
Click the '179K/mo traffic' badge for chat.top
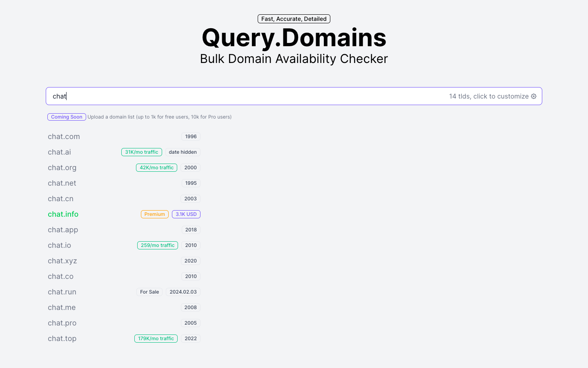[x=156, y=338]
